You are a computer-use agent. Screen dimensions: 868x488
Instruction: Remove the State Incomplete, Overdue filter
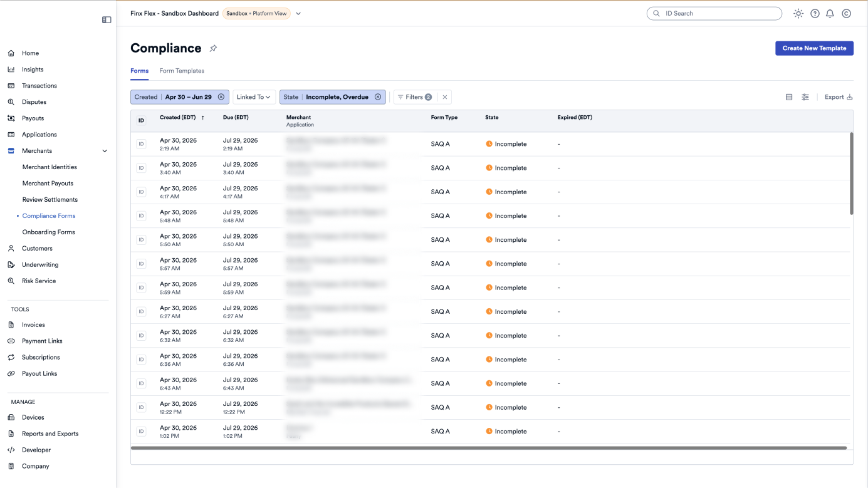coord(378,97)
